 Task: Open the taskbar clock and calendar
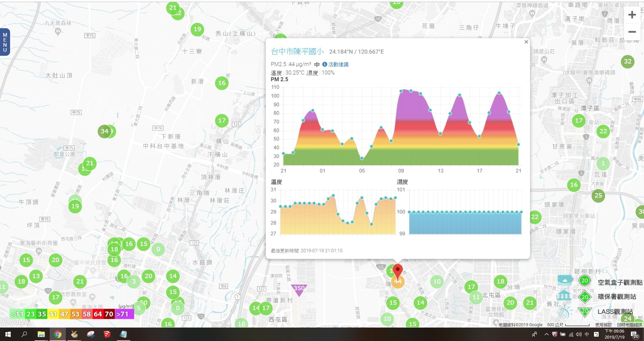tap(614, 334)
